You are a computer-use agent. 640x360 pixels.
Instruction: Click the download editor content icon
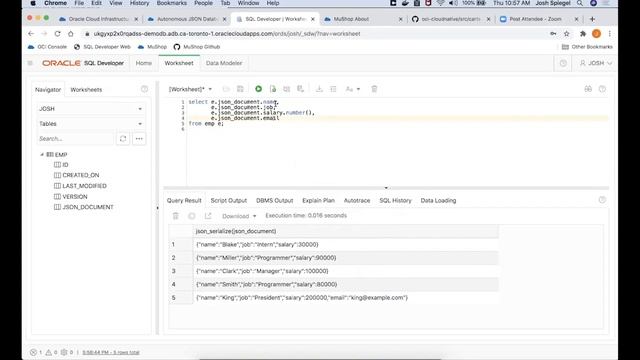319,89
